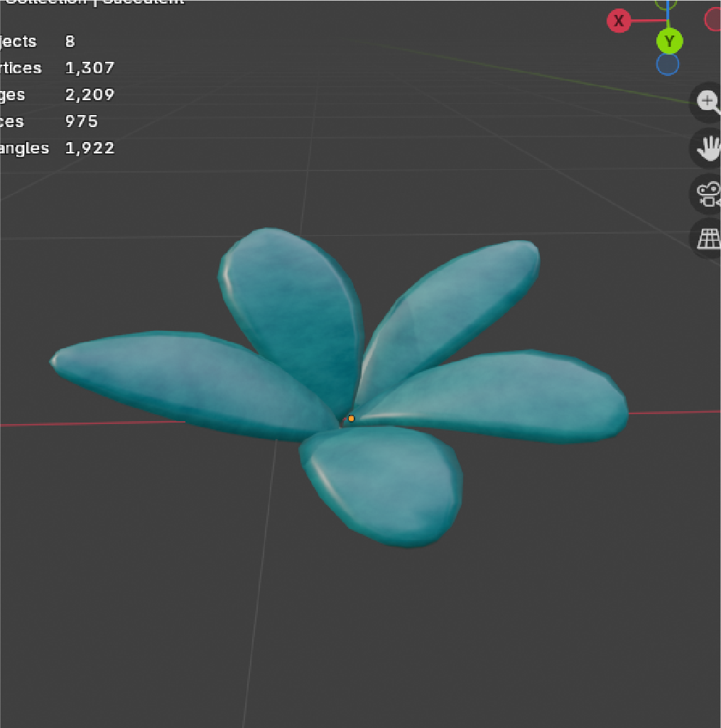721x728 pixels.
Task: Click the vertices count 1,307
Action: 90,68
